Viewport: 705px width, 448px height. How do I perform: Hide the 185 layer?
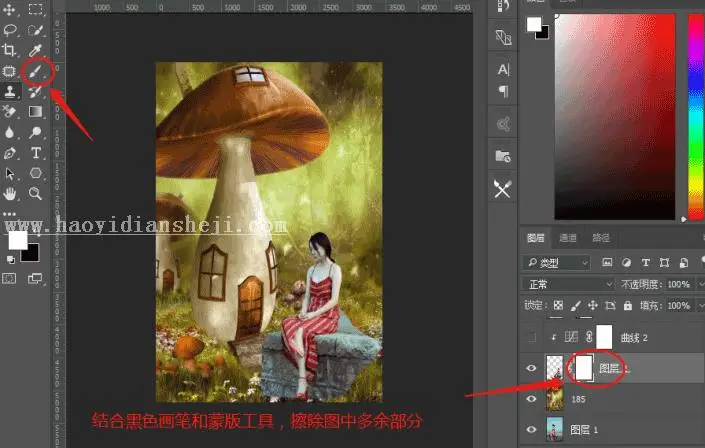point(531,399)
